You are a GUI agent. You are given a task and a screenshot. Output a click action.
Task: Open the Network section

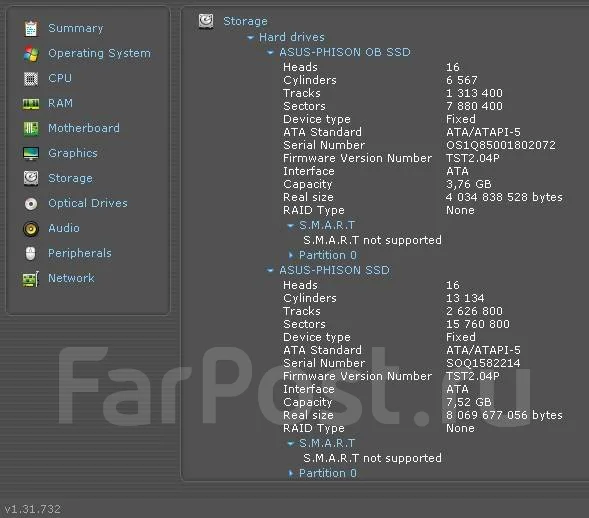pyautogui.click(x=71, y=278)
